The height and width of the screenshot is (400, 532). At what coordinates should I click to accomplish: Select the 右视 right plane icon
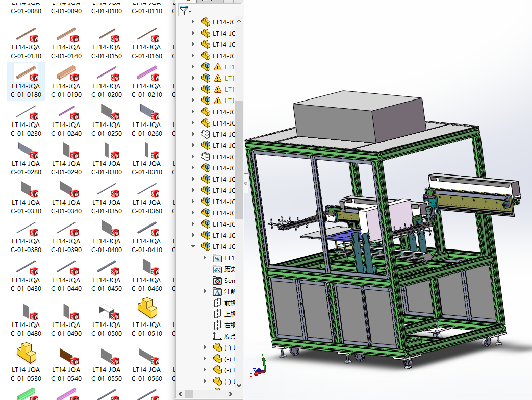[217, 326]
